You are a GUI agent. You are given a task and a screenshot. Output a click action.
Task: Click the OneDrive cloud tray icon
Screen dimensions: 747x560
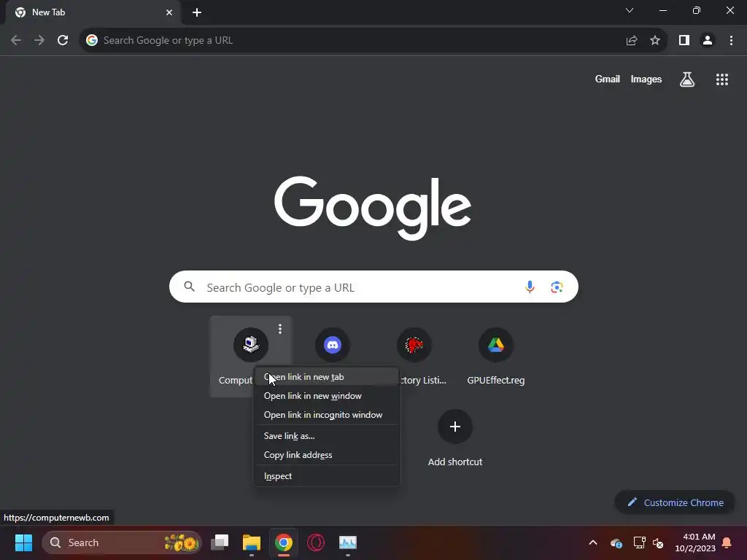coord(616,542)
